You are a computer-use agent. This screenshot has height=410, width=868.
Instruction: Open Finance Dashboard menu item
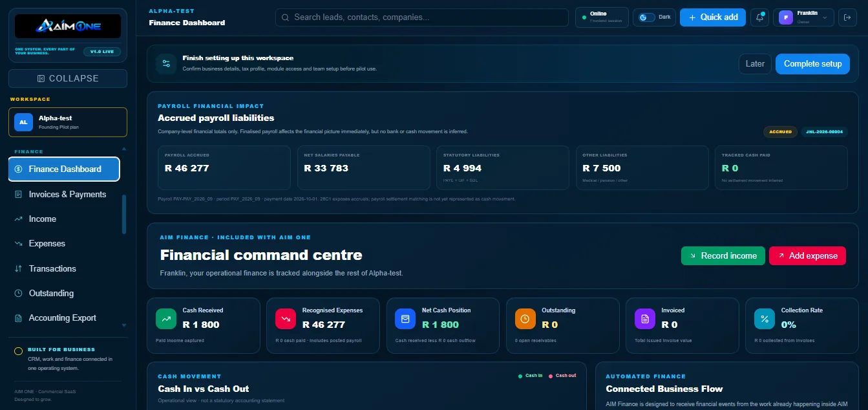point(64,169)
